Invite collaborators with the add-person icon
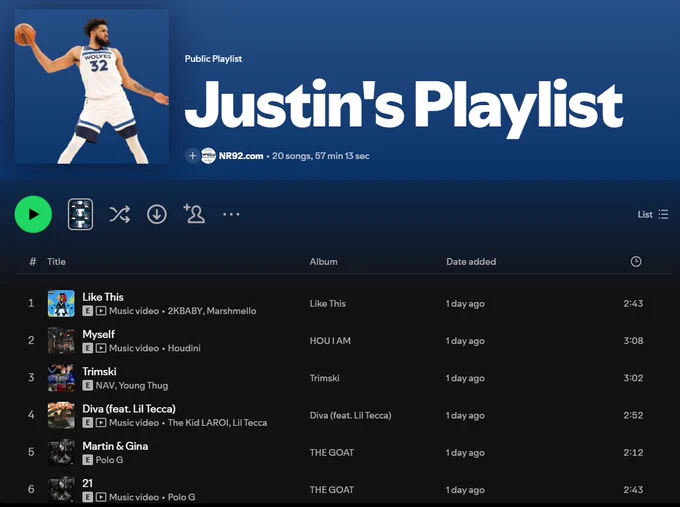 [x=194, y=214]
